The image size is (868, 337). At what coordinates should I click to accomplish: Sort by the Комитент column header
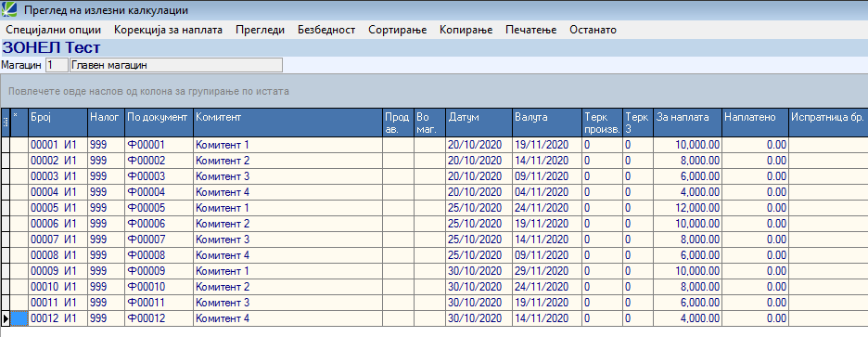(287, 123)
